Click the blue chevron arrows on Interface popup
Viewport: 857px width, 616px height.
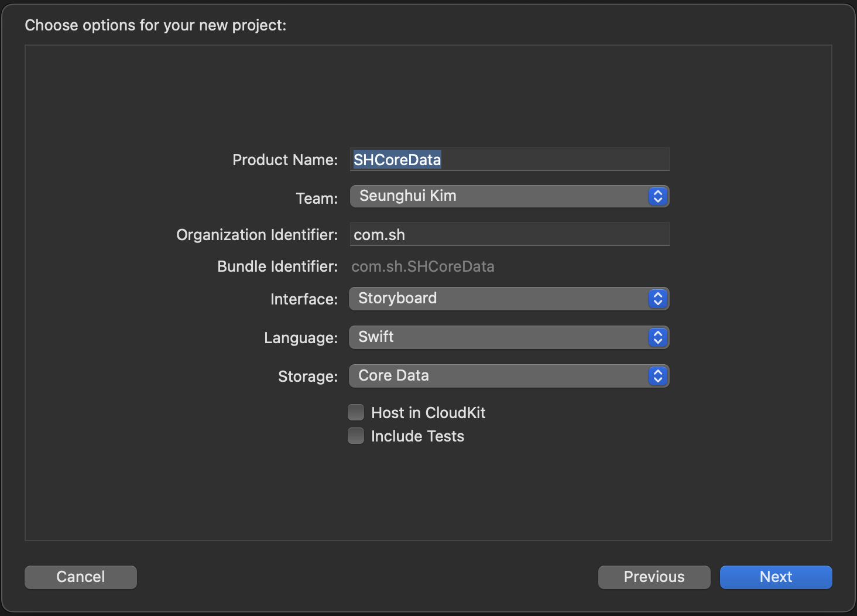click(657, 299)
